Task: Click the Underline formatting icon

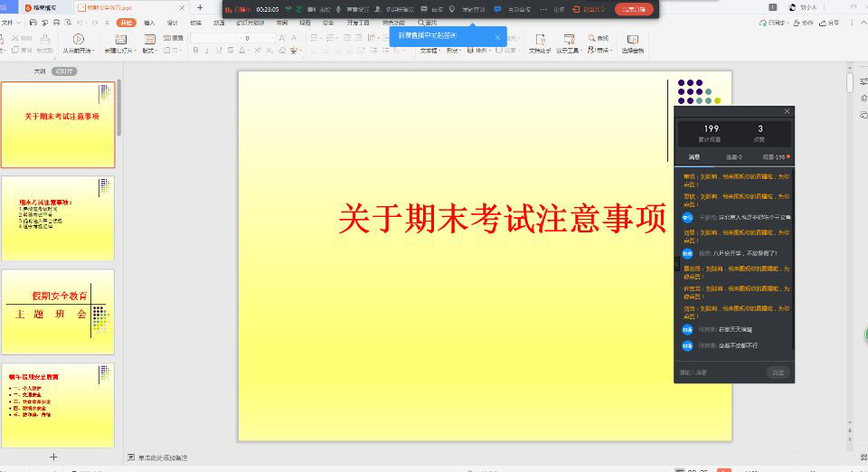Action: 220,51
